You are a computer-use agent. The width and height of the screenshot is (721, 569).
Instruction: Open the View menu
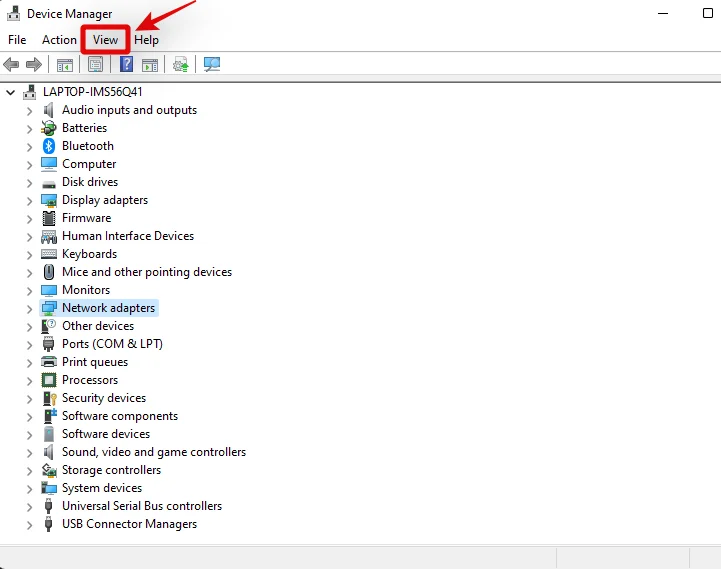pyautogui.click(x=105, y=40)
